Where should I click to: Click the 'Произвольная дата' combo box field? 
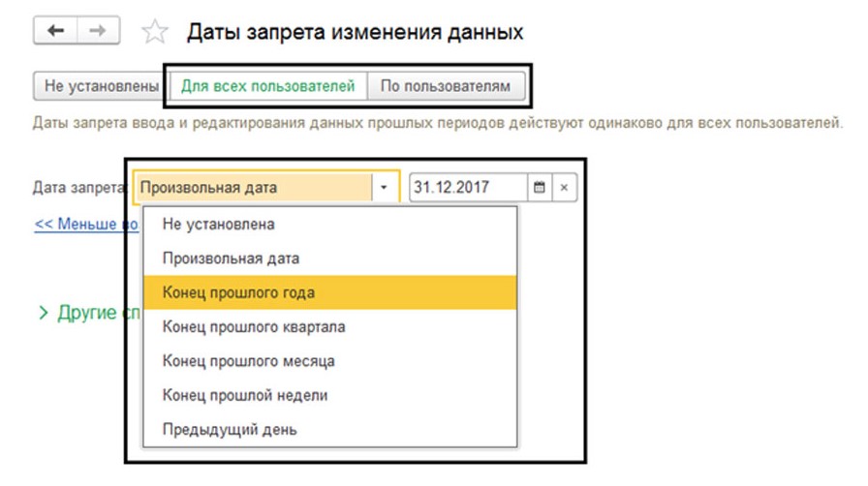pyautogui.click(x=252, y=187)
